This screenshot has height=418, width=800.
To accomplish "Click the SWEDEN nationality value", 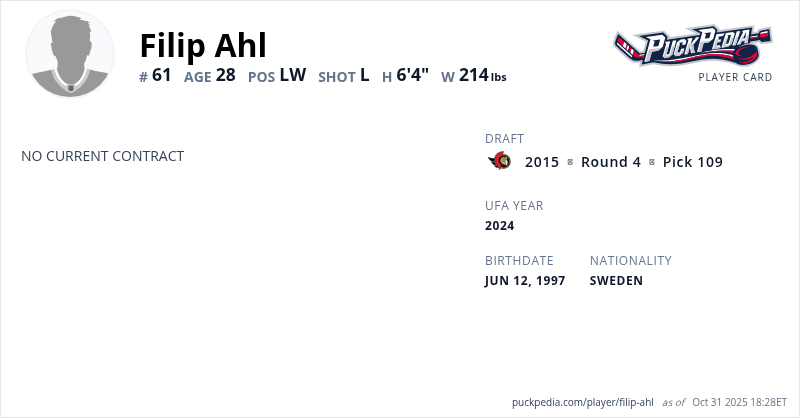I will (x=616, y=281).
